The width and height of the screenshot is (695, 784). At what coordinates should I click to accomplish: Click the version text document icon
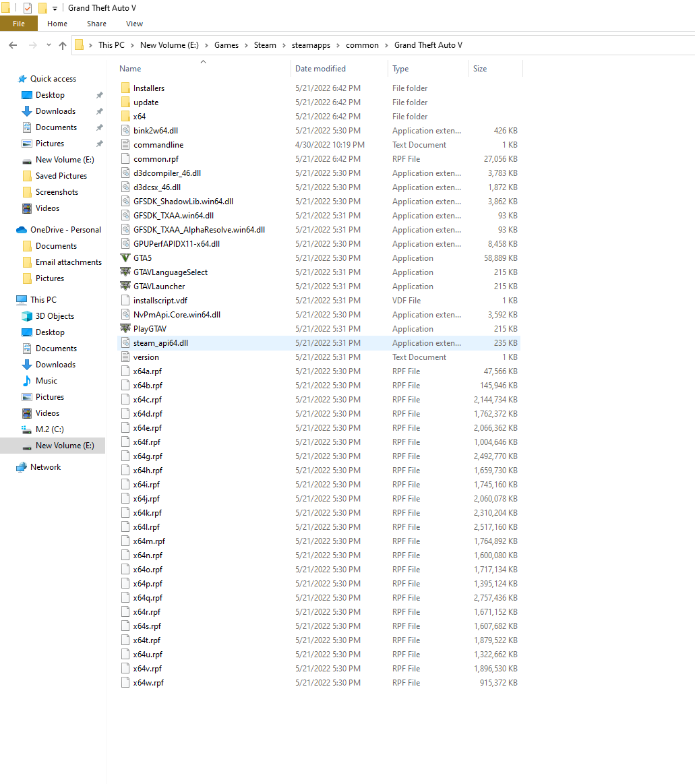click(125, 357)
